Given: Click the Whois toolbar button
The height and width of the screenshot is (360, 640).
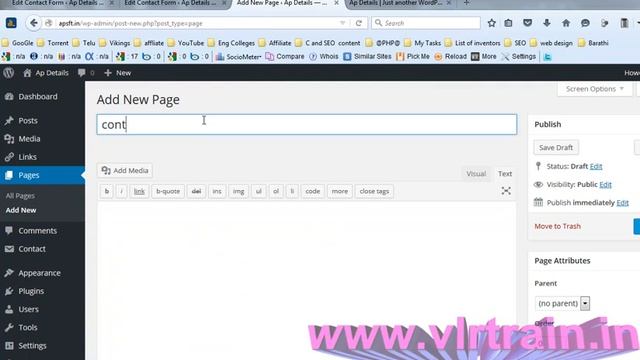Looking at the screenshot, I should click(324, 57).
